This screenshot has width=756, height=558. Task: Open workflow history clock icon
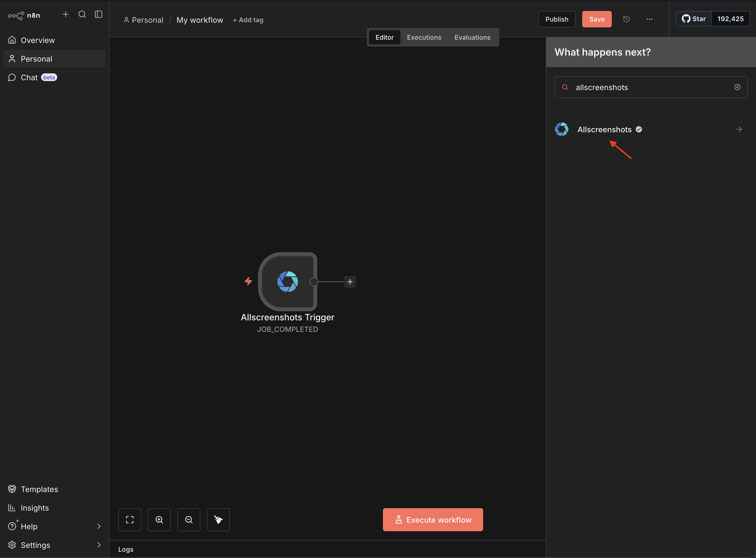(626, 19)
